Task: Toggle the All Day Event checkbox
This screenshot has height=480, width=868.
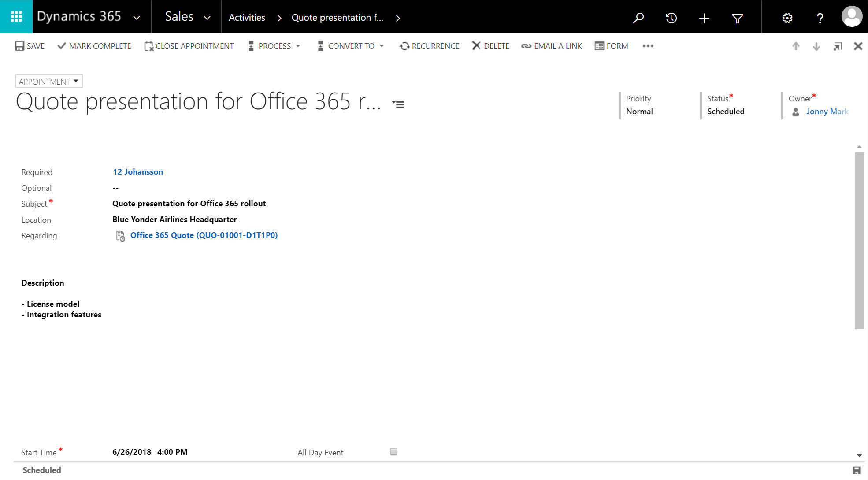Action: tap(393, 452)
